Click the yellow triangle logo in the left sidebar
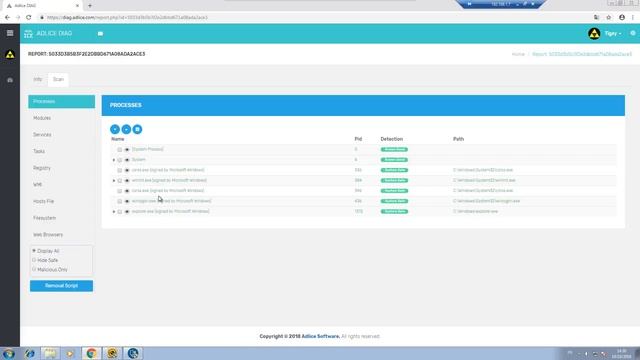This screenshot has width=640, height=360. point(10,54)
